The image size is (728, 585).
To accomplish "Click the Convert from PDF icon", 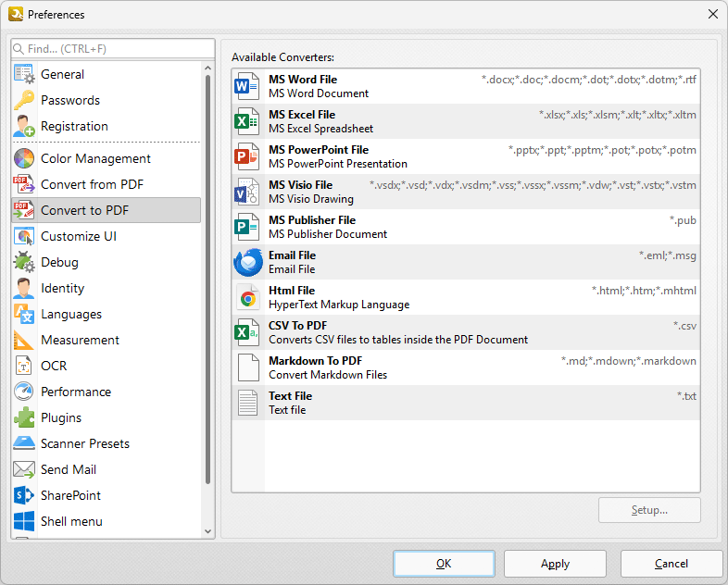I will point(24,184).
